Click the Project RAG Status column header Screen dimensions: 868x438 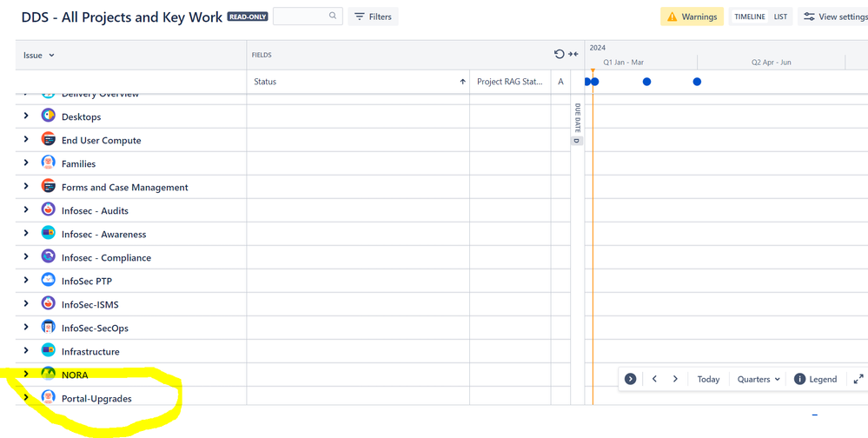pos(510,82)
